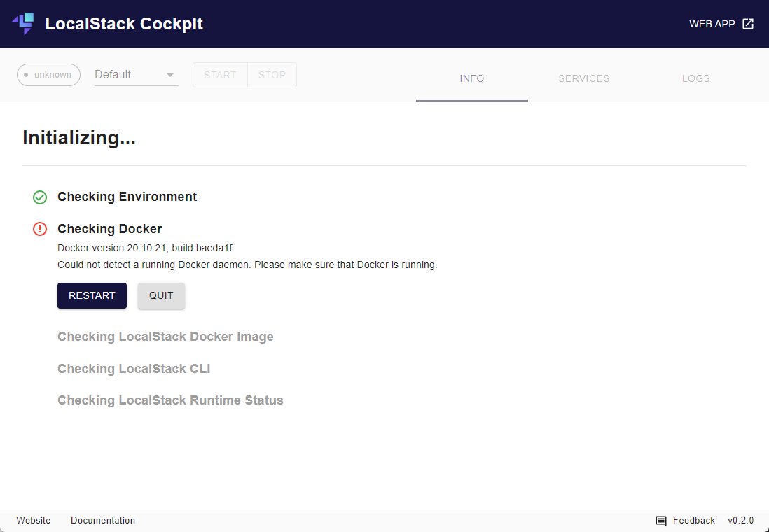Switch to the SERVICES tab
The height and width of the screenshot is (532, 769).
583,78
